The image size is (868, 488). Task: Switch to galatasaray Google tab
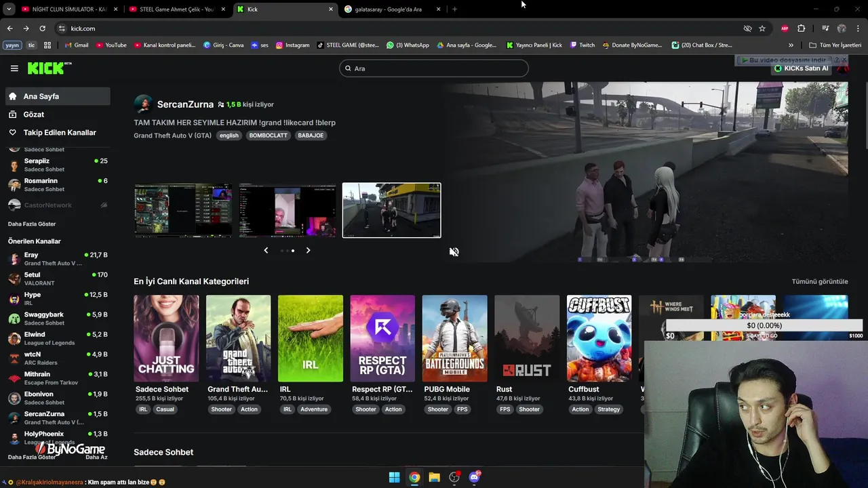pos(393,9)
